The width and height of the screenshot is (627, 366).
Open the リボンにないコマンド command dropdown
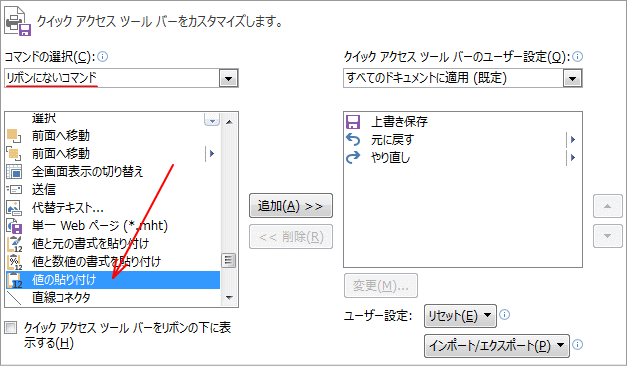(x=228, y=78)
